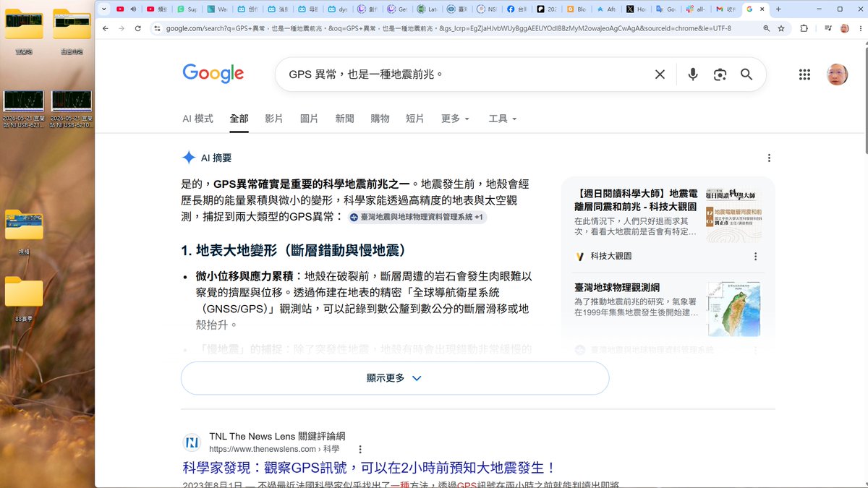The height and width of the screenshot is (488, 868).
Task: Switch to the Blogger browser tab
Action: click(x=577, y=9)
